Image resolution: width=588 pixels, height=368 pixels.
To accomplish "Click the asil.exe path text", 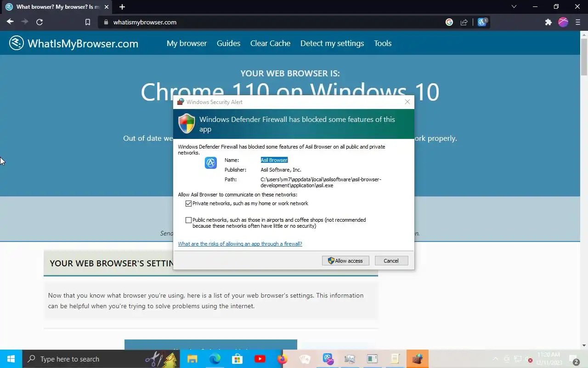I will [321, 182].
